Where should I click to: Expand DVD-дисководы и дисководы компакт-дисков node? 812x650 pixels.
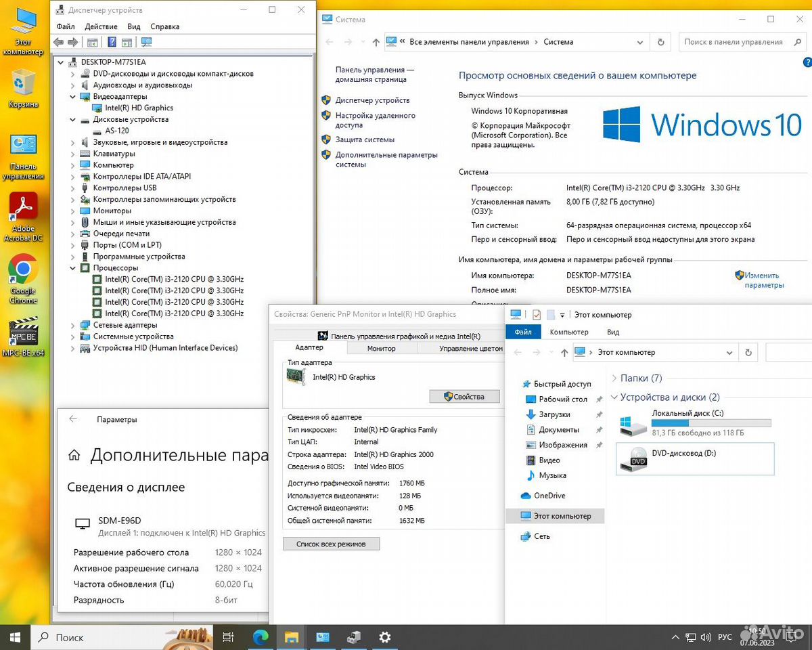click(x=73, y=74)
